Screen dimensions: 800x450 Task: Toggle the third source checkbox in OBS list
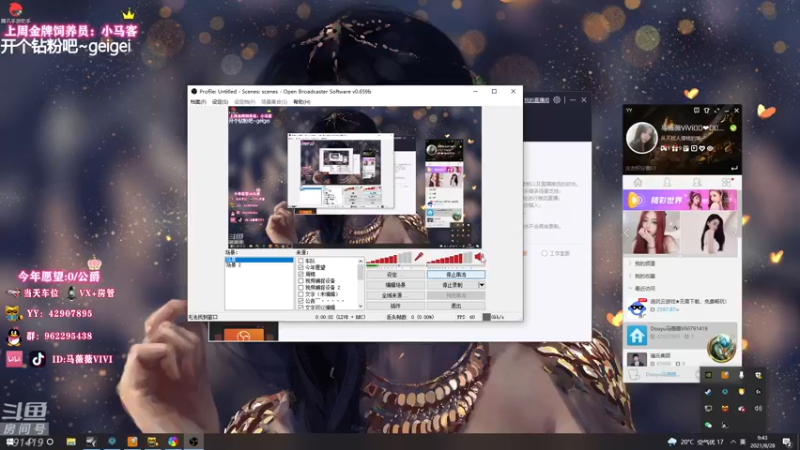pos(301,274)
